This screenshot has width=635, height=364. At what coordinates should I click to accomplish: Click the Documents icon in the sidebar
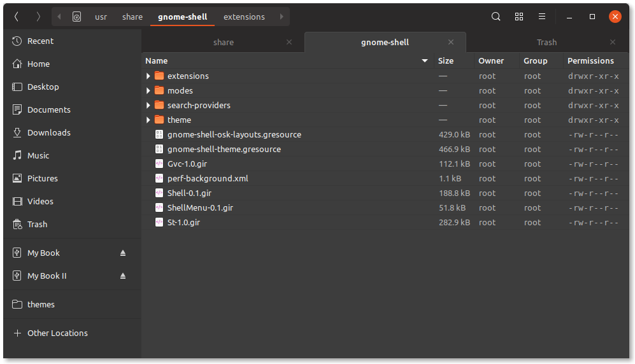point(17,109)
